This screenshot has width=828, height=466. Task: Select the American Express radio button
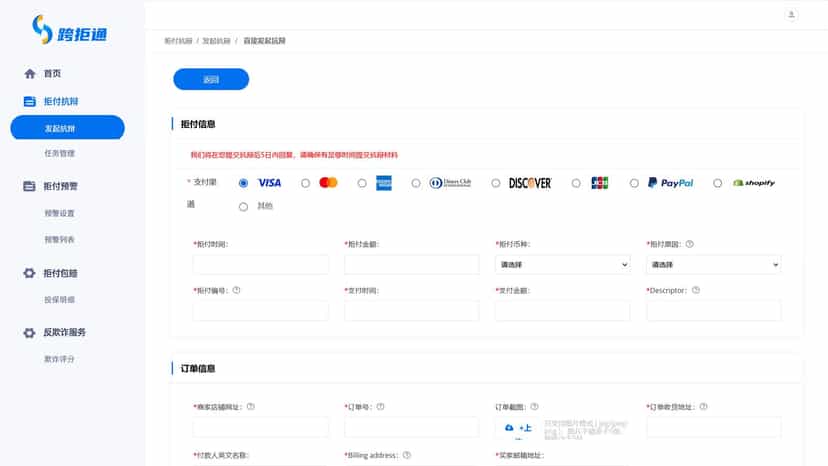(362, 183)
